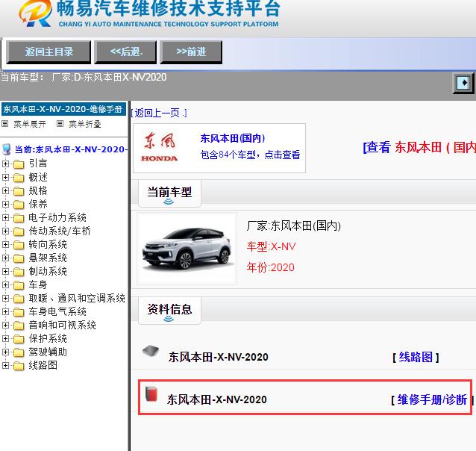The image size is (476, 451).
Task: Click 包含84个车型，点击查看 link
Action: tap(250, 155)
